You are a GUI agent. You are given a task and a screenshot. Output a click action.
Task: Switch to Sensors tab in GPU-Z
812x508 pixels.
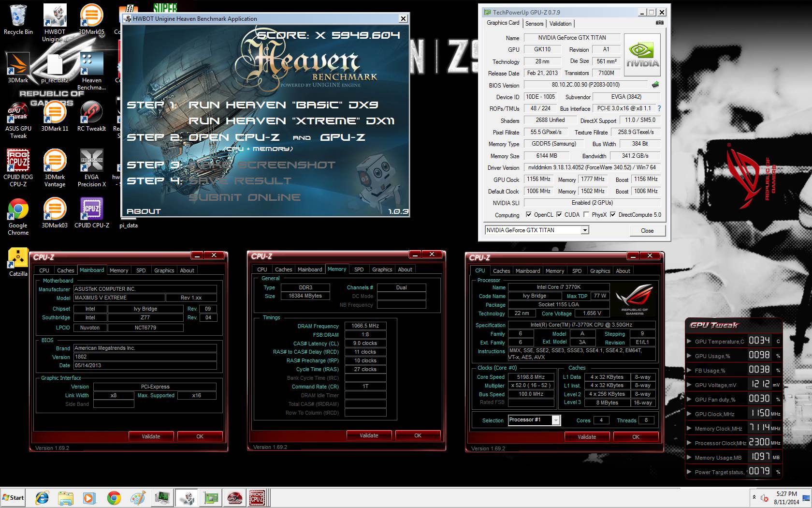click(x=534, y=23)
